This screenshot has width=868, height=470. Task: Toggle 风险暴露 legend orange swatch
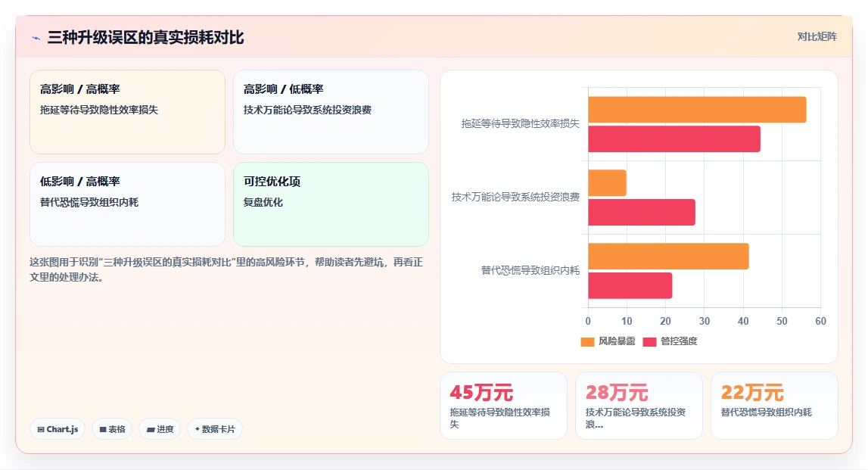(587, 341)
